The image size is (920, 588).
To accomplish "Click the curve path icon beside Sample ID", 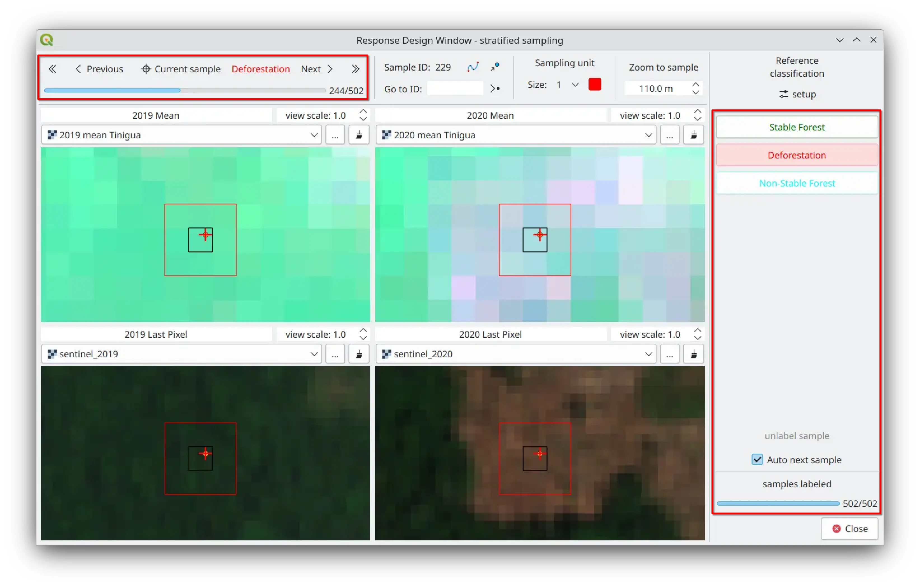I will click(x=473, y=67).
